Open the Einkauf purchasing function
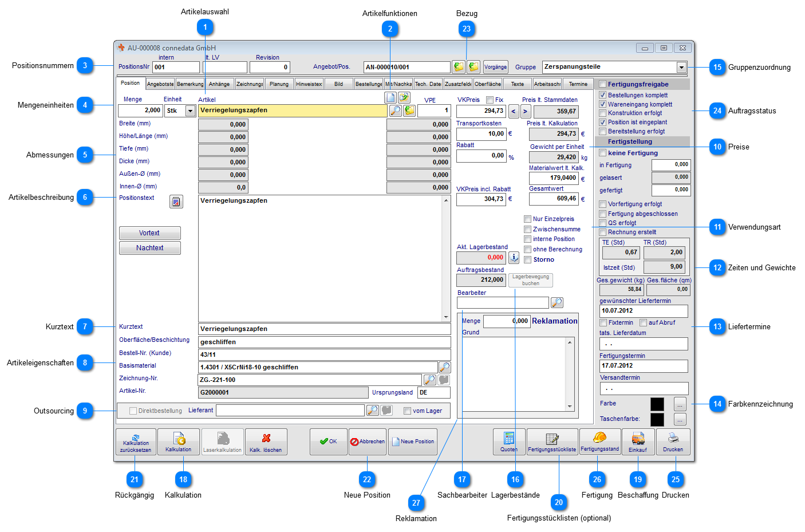This screenshot has height=532, width=805. [x=638, y=442]
